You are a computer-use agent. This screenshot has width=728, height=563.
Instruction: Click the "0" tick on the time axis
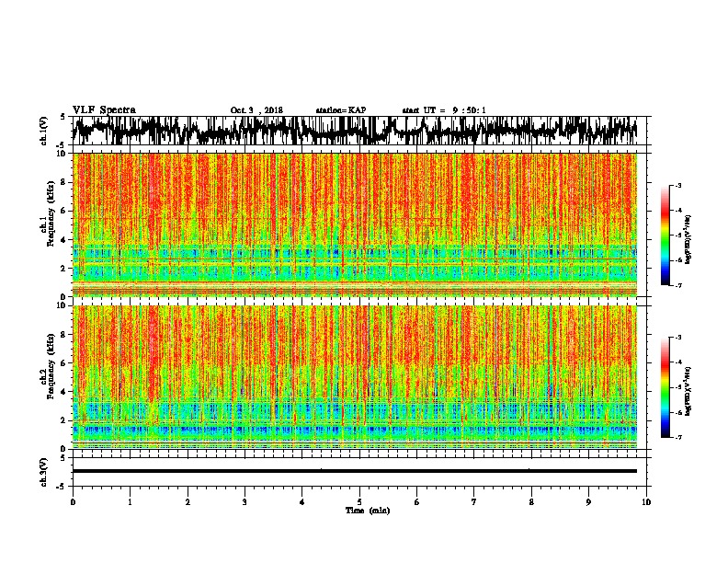coord(73,502)
